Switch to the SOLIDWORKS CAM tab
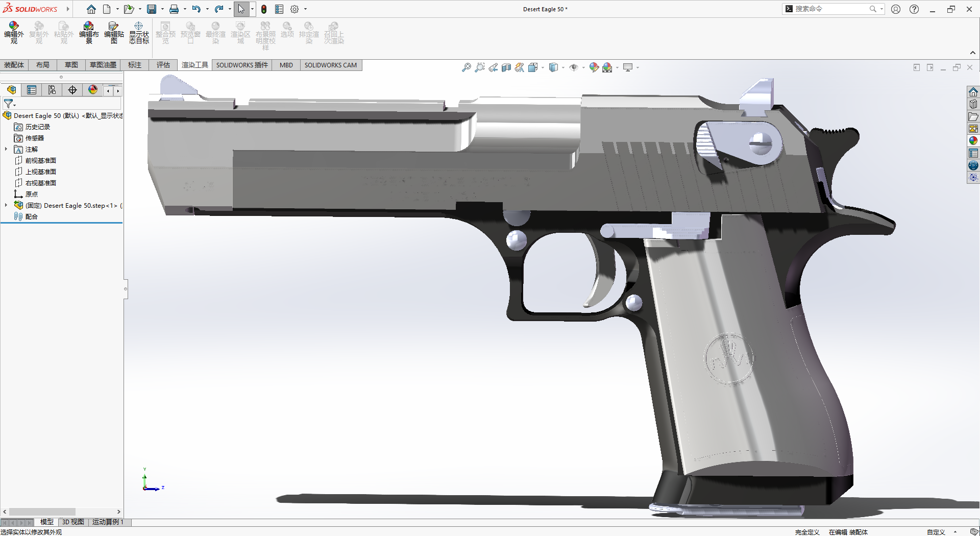Image resolution: width=980 pixels, height=536 pixels. [x=331, y=65]
